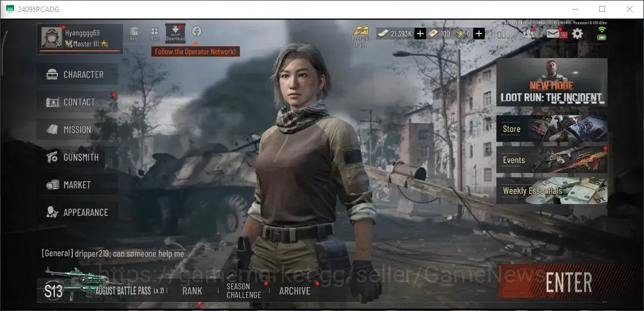
Task: Click the Facebook icon
Action: [197, 31]
